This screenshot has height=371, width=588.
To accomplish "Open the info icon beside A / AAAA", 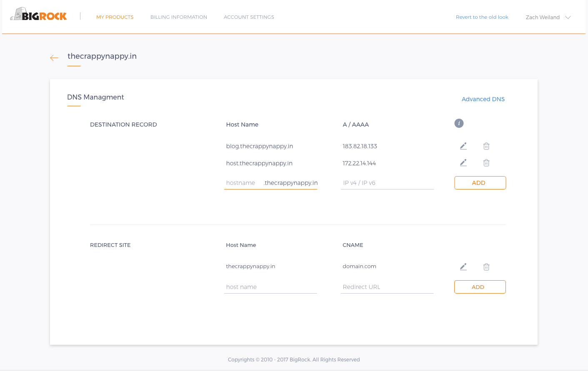I will pyautogui.click(x=459, y=123).
